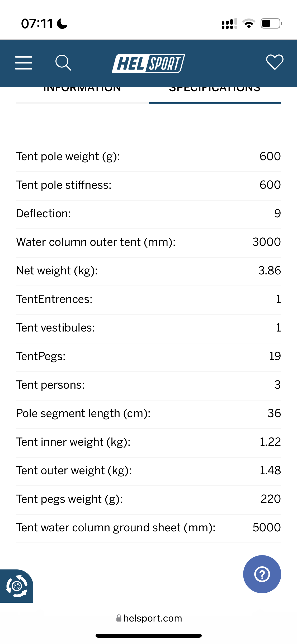Tap the helsport.com address bar

(x=149, y=618)
